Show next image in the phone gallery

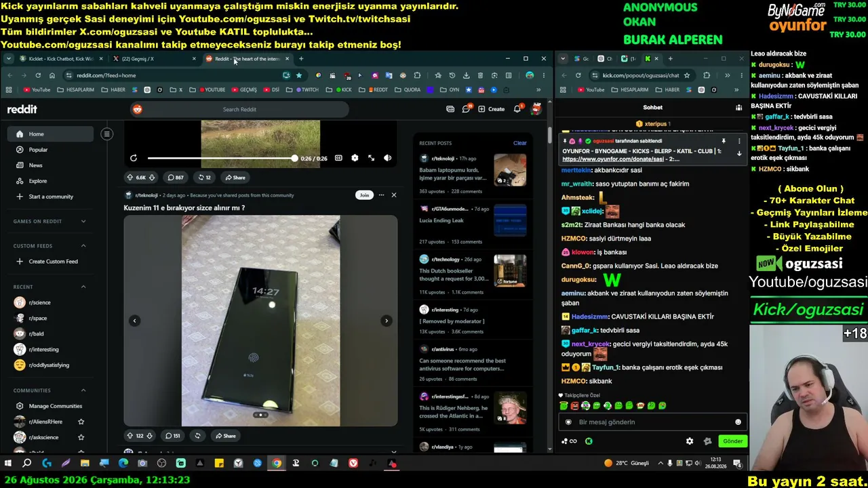(387, 321)
